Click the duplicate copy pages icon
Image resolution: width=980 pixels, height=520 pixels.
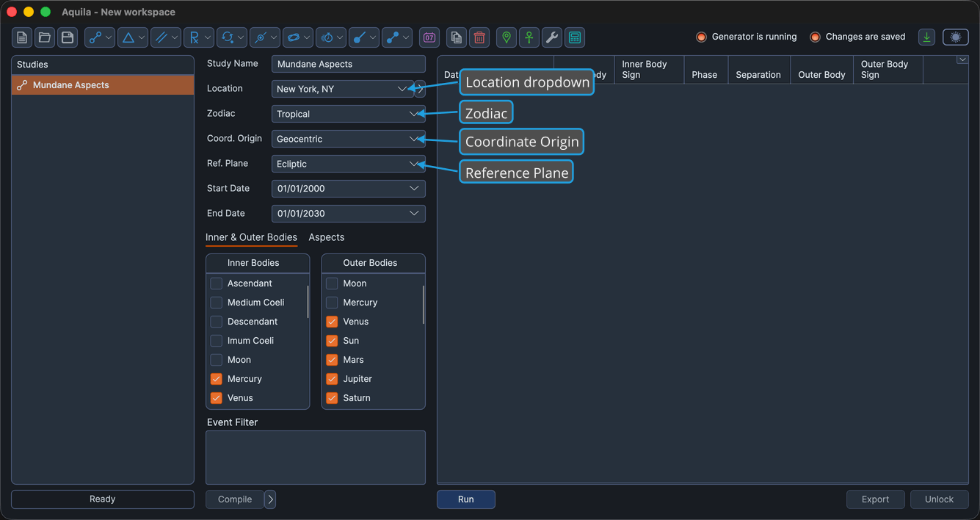pos(457,37)
